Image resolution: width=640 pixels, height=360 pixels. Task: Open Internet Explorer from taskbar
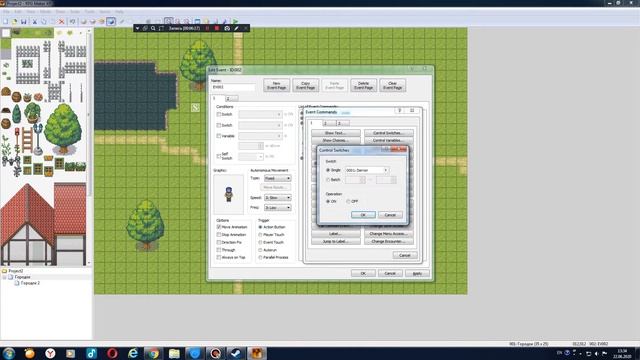(x=133, y=353)
